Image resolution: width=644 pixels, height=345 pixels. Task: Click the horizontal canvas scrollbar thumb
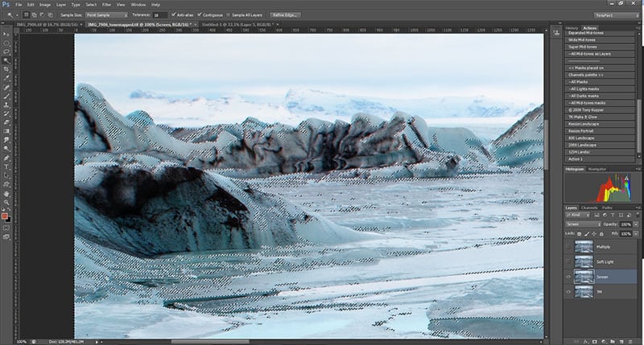[210, 341]
